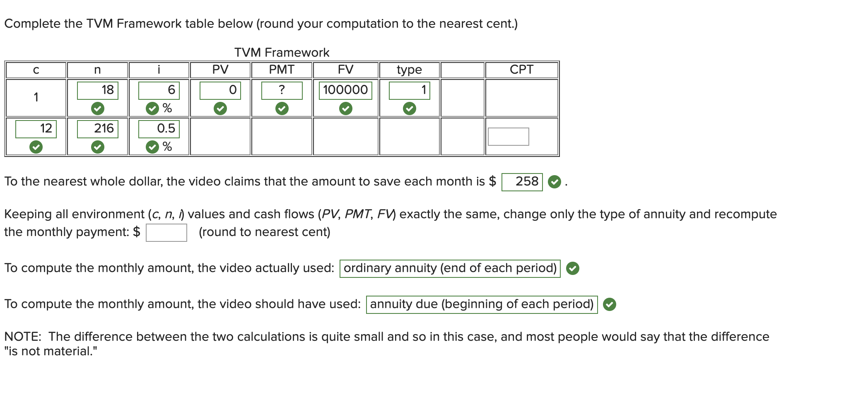
Task: Click the checkmark beside the ordinary annuity answer
Action: tap(573, 269)
